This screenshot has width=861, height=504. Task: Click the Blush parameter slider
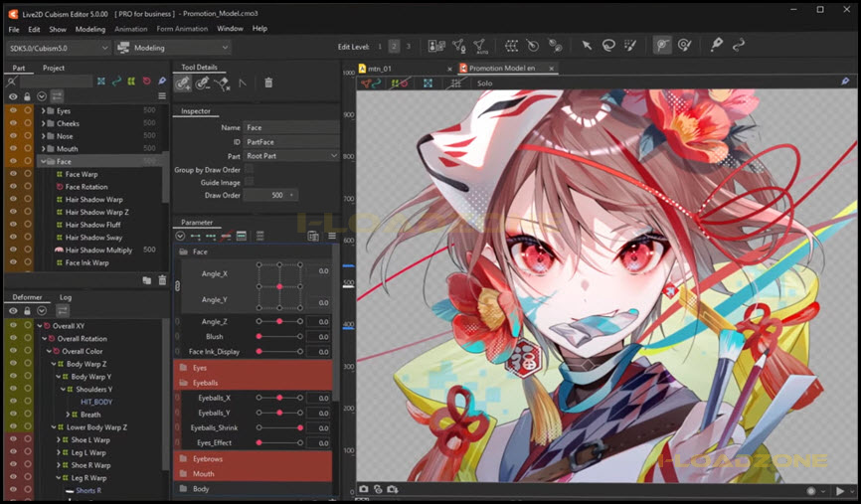tap(279, 336)
